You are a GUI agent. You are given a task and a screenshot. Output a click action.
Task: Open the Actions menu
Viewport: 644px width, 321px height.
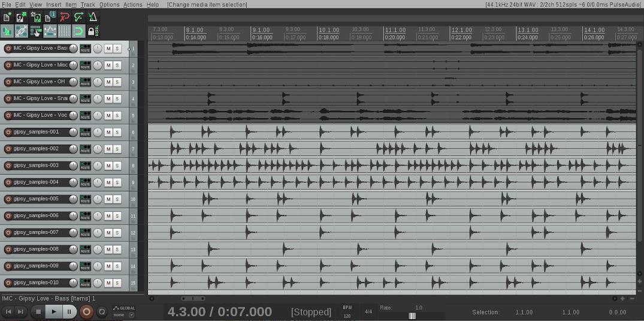tap(132, 5)
